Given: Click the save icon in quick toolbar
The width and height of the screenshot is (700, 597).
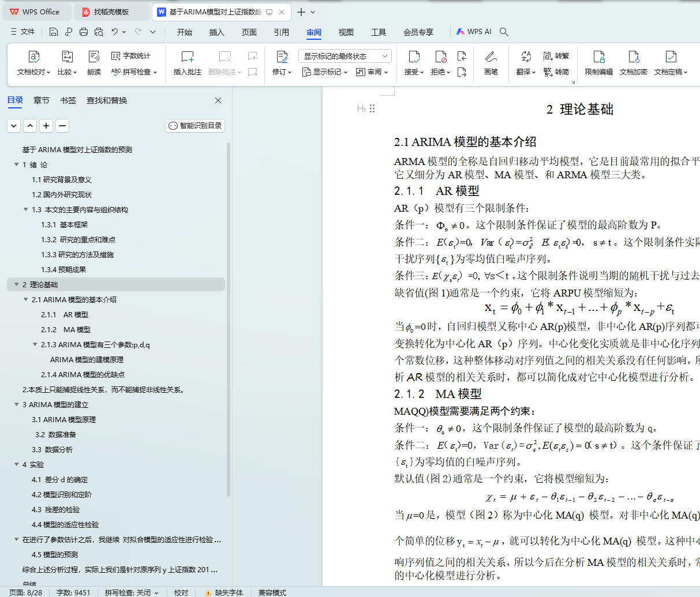Looking at the screenshot, I should point(54,32).
